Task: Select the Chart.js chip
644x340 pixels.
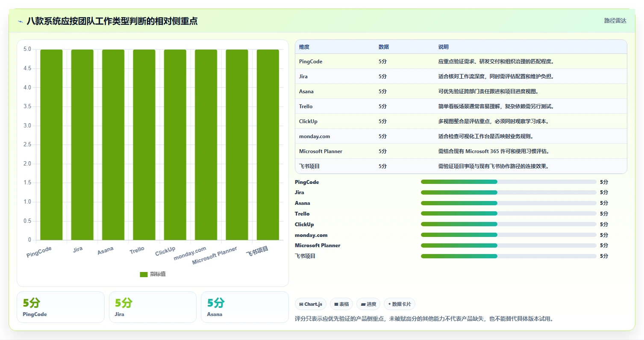Action: point(311,304)
